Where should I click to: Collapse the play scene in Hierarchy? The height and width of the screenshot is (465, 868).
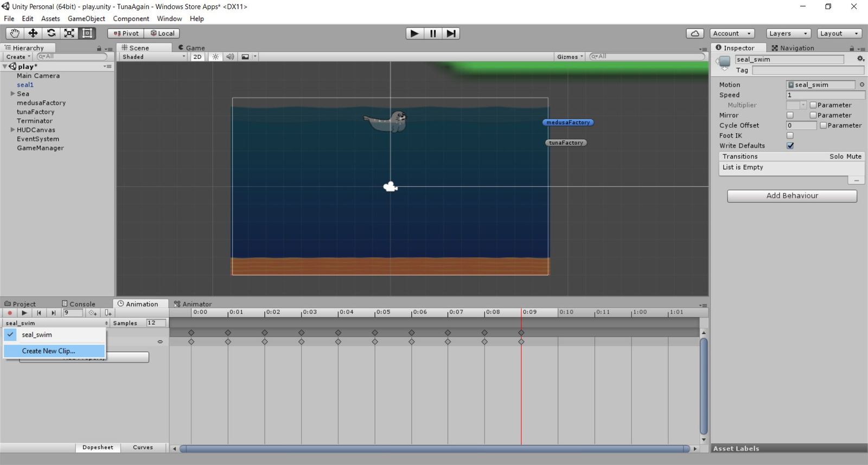[5, 66]
